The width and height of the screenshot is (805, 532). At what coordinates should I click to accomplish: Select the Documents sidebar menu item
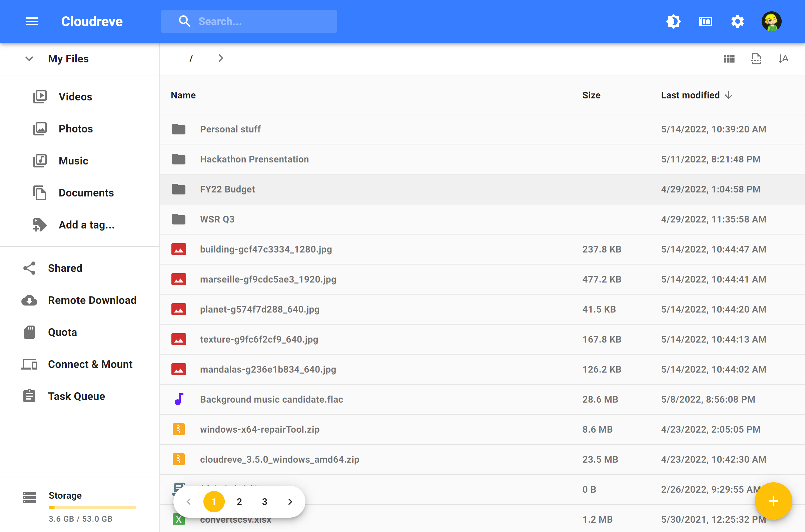pyautogui.click(x=86, y=192)
